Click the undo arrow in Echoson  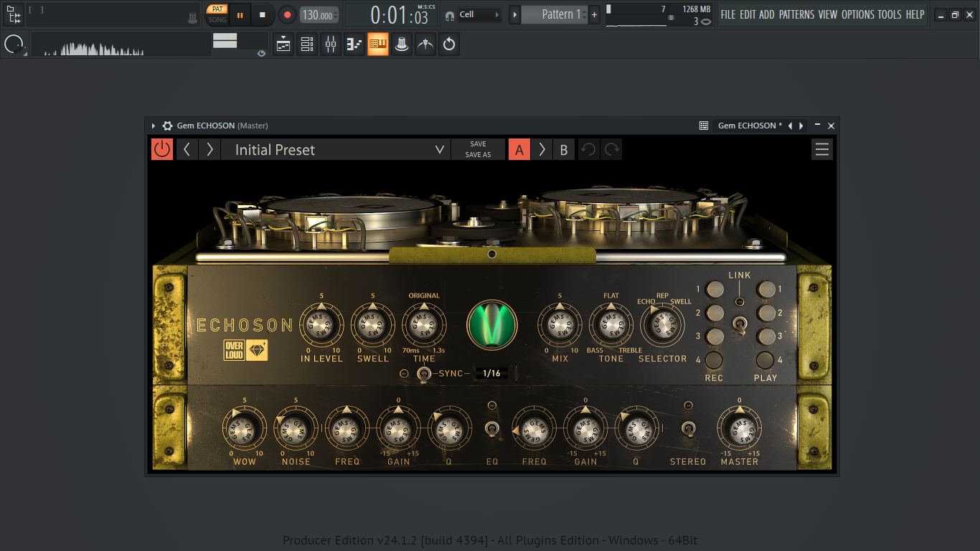click(588, 149)
